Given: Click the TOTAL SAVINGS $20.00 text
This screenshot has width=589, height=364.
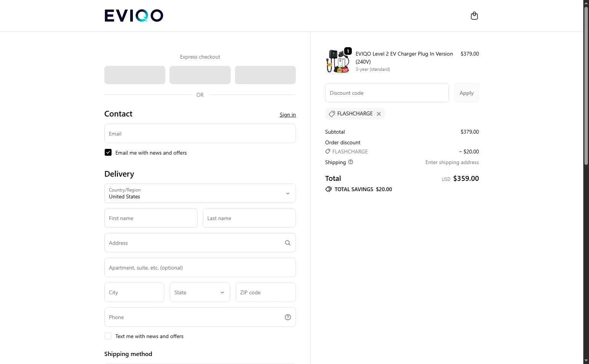Looking at the screenshot, I should 363,189.
